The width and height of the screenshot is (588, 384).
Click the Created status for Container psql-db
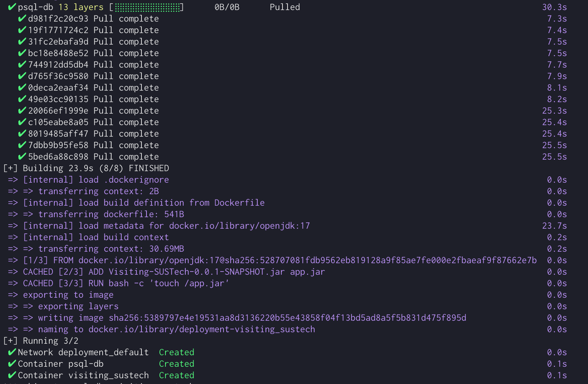pyautogui.click(x=176, y=364)
